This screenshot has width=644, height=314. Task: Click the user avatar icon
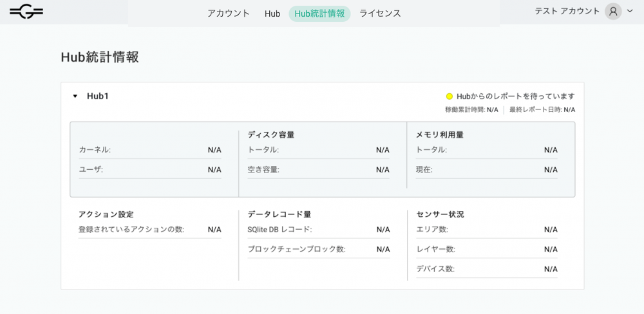coord(613,12)
